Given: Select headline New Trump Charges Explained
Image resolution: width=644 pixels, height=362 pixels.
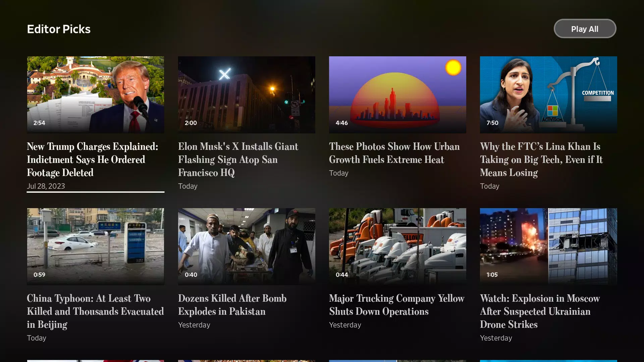Looking at the screenshot, I should [93, 160].
